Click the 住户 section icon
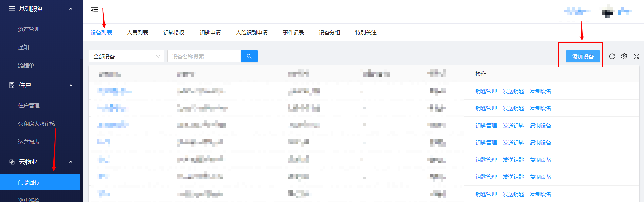 (x=12, y=85)
